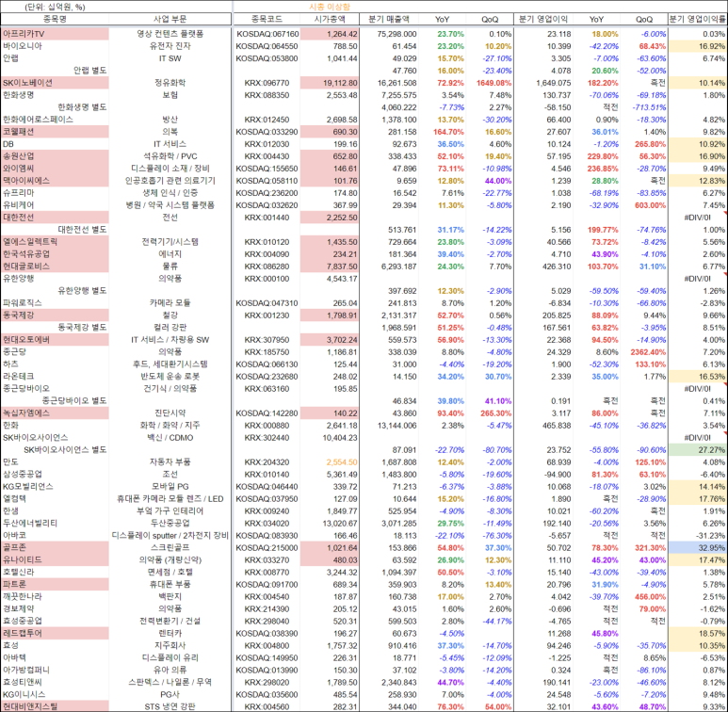728x712 pixels.
Task: Click the 시가총액 column header
Action: (330, 19)
